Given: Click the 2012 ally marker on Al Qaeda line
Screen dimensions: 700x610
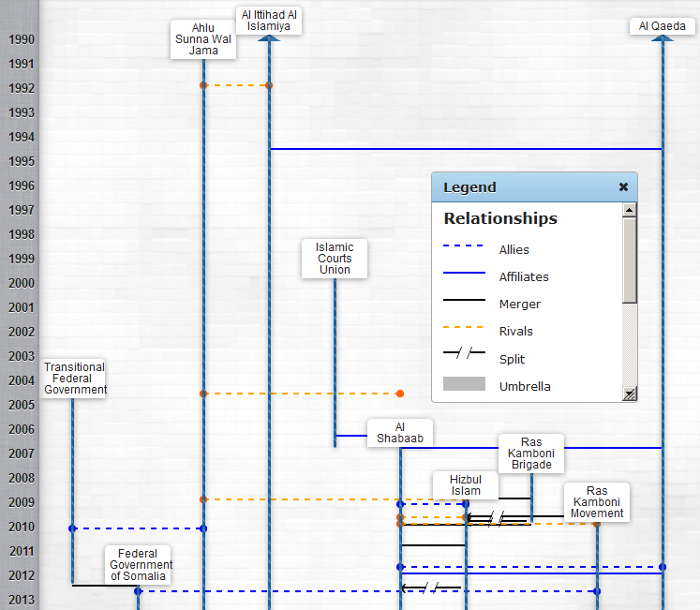Looking at the screenshot, I should (x=663, y=567).
